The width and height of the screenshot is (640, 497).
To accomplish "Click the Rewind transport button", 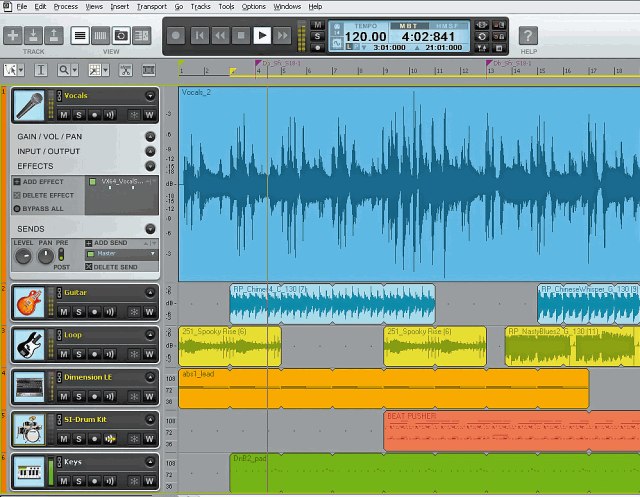I will click(x=220, y=36).
